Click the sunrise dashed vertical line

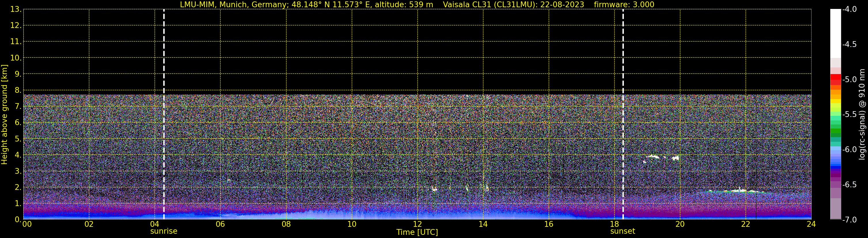pyautogui.click(x=164, y=114)
